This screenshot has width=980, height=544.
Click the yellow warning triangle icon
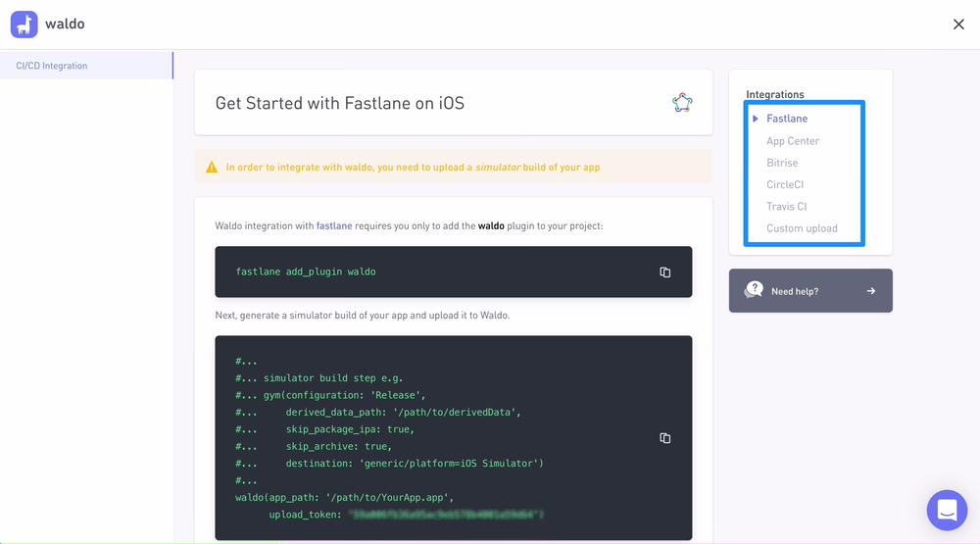212,167
